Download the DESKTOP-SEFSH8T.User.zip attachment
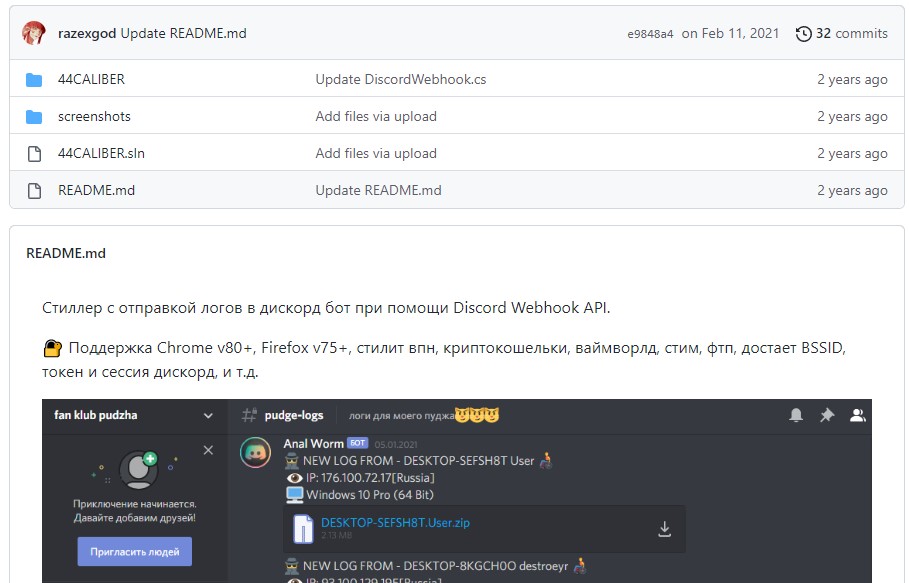Image resolution: width=909 pixels, height=583 pixels. coord(664,529)
